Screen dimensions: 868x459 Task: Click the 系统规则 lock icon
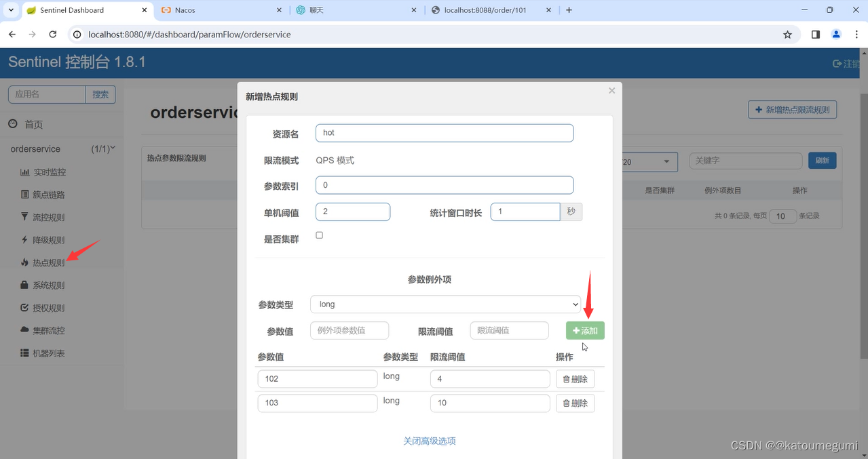[x=25, y=285]
